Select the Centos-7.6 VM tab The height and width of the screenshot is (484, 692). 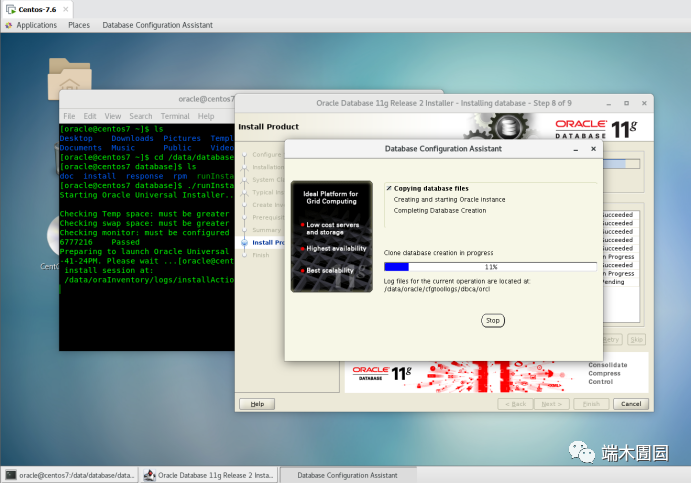37,9
